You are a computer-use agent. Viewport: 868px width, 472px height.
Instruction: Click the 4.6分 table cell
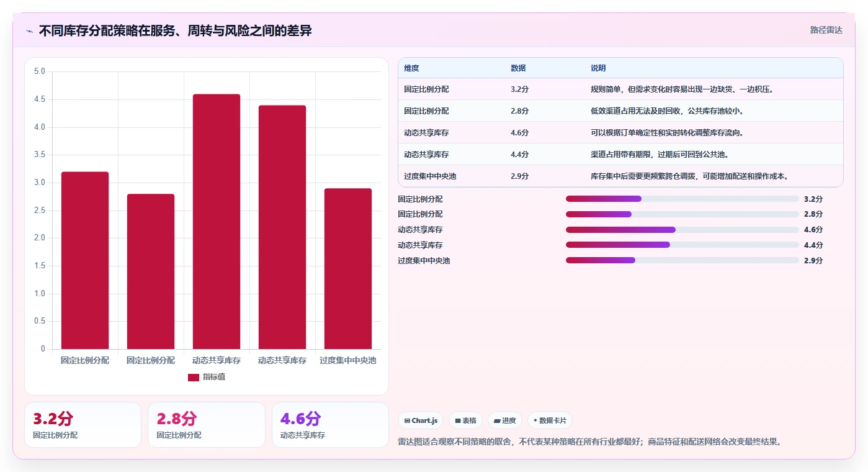pos(520,133)
